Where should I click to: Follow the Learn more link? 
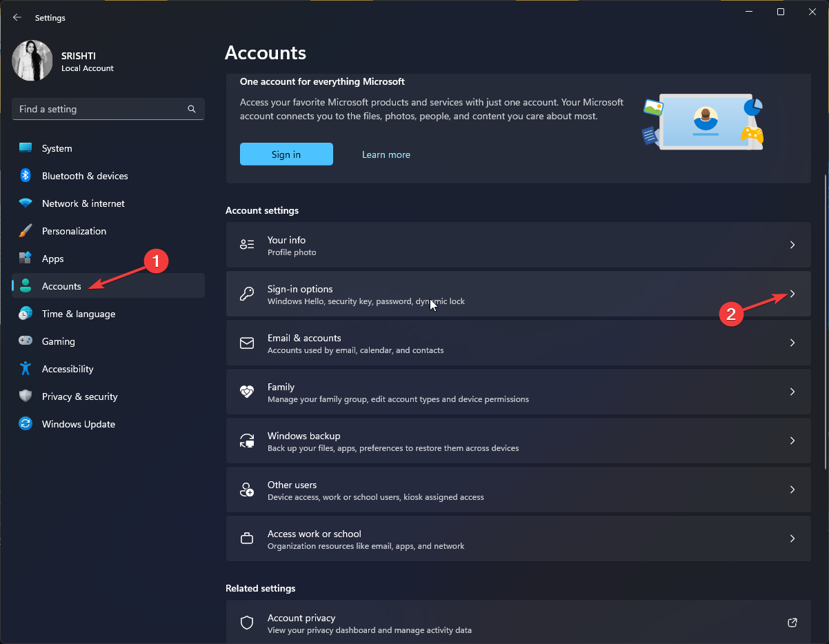pos(386,154)
